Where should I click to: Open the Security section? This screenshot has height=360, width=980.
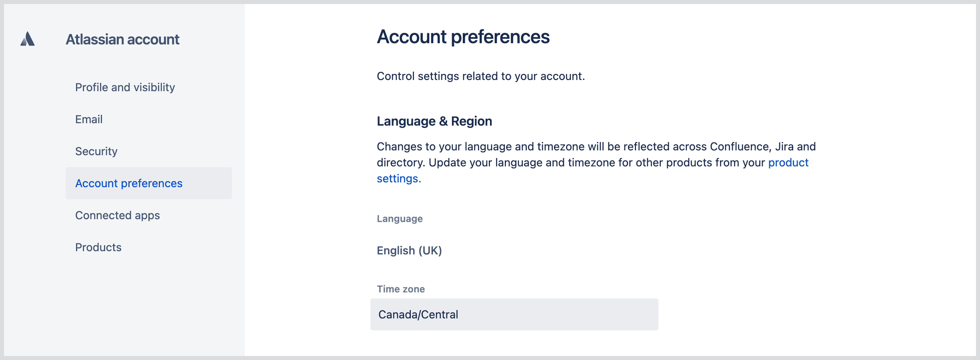96,151
